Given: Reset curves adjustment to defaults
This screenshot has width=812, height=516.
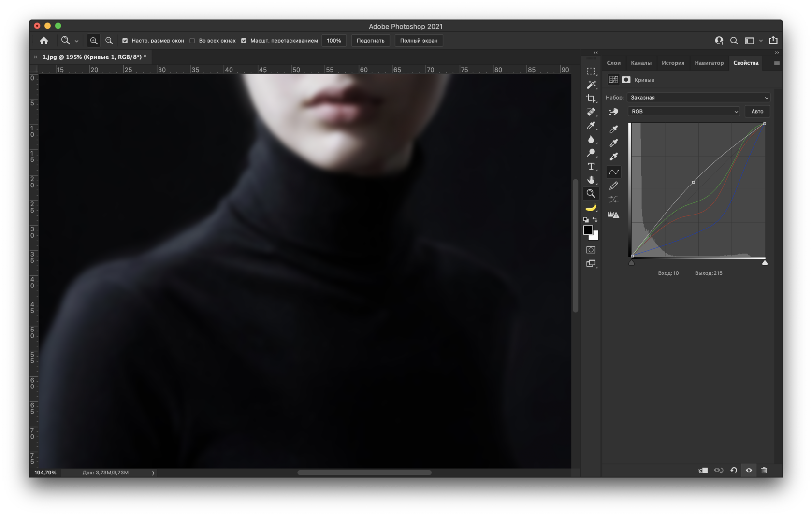Looking at the screenshot, I should [x=734, y=470].
